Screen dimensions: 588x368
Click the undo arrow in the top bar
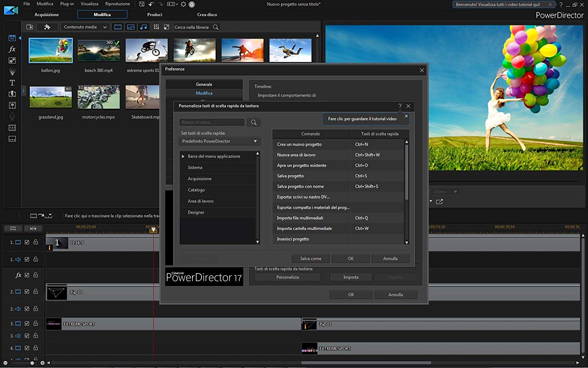151,4
